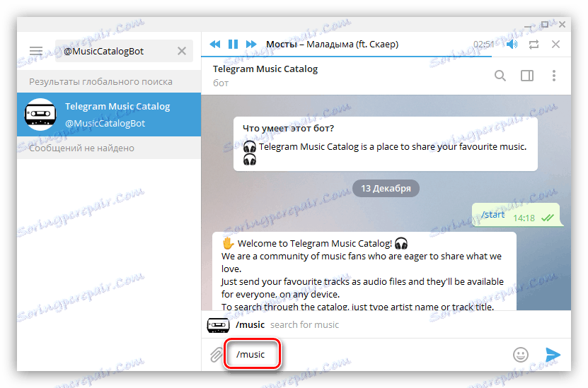Click the track title Мосты – Маладыма

[332, 45]
